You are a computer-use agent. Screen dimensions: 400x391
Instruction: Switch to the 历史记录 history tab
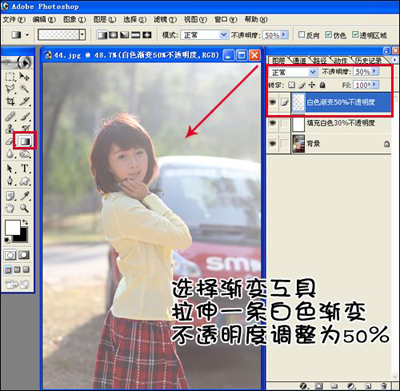pos(368,60)
